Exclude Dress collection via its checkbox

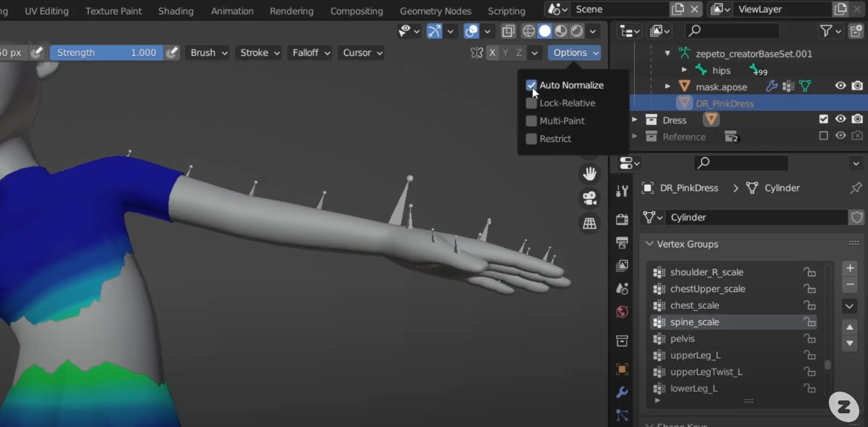(824, 119)
